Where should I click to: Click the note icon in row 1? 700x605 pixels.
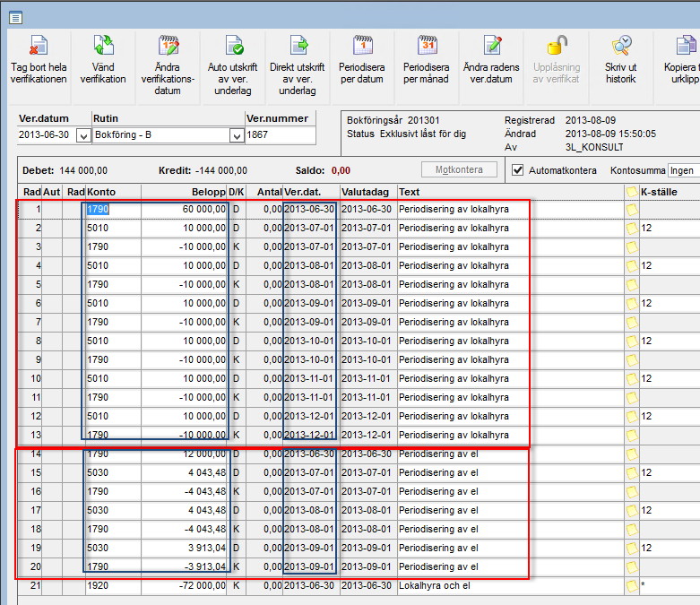632,210
